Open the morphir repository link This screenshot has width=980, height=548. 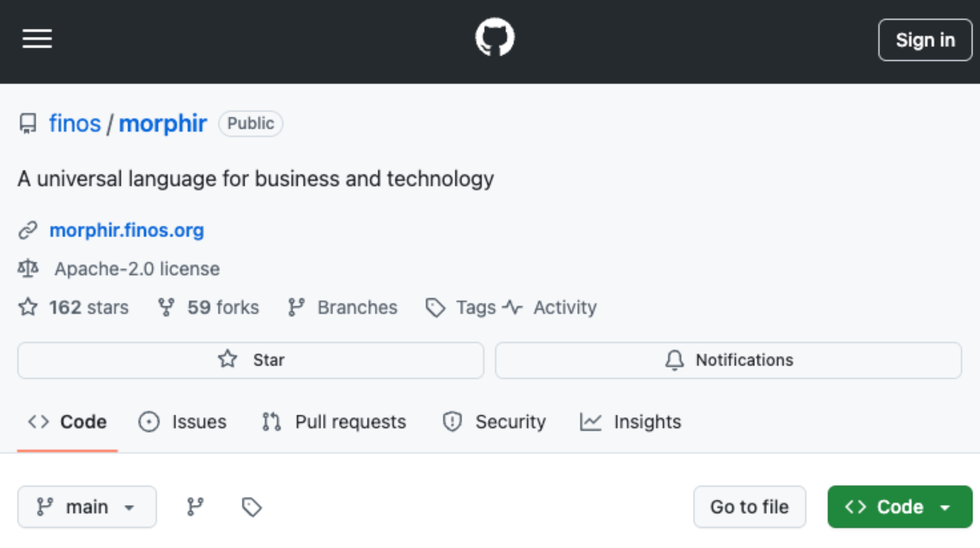pyautogui.click(x=163, y=123)
